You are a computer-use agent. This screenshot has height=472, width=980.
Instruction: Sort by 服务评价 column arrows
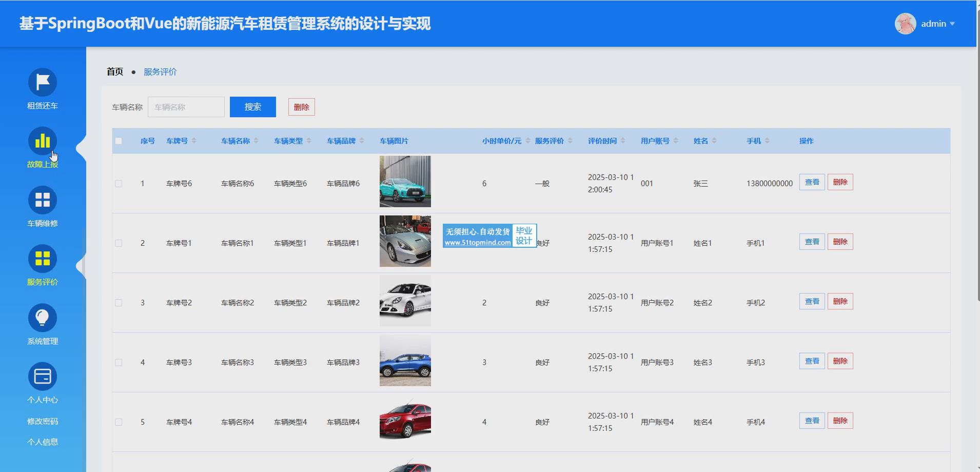click(x=570, y=141)
